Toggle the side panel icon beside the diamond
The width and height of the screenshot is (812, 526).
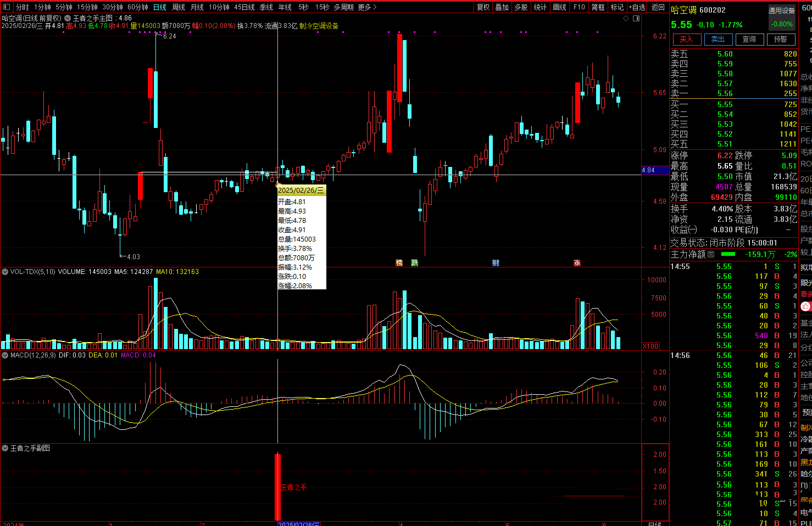pyautogui.click(x=636, y=18)
